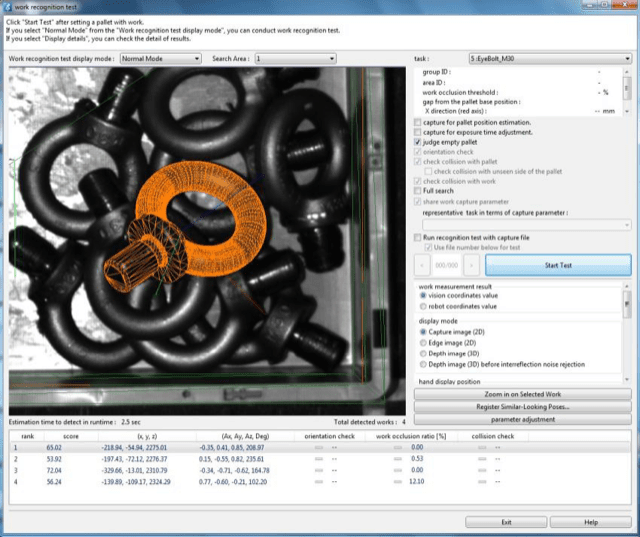
Task: Open Register Similar-Looking Poses dialog
Action: tap(523, 407)
